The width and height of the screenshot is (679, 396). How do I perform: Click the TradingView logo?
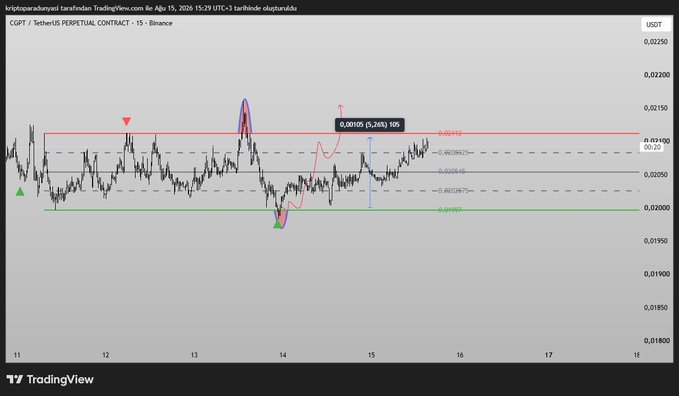coord(50,380)
